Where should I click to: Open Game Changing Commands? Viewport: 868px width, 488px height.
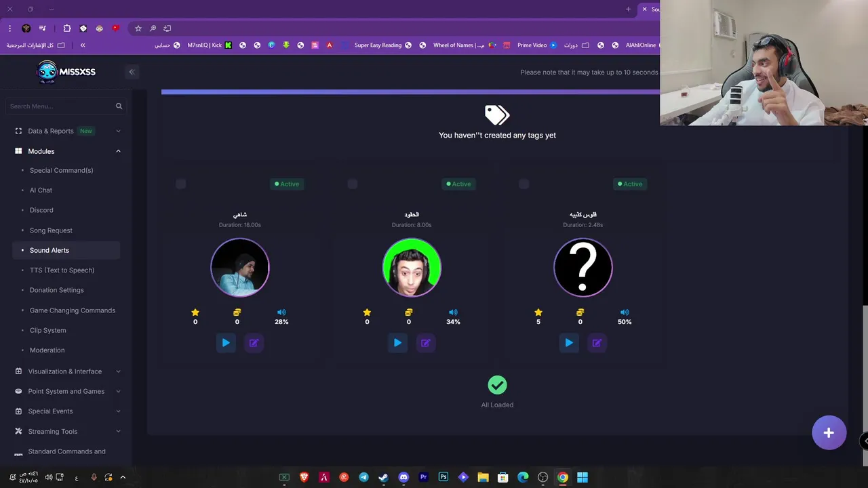point(73,310)
